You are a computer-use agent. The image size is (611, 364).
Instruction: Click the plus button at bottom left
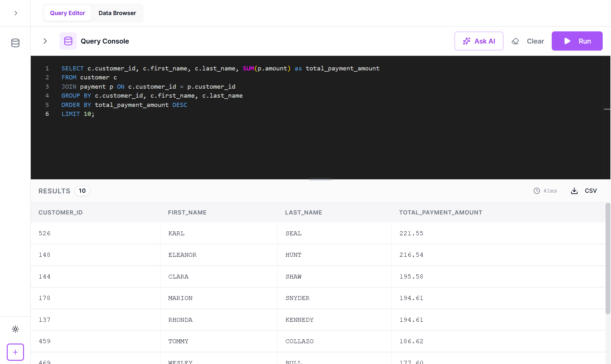(15, 352)
